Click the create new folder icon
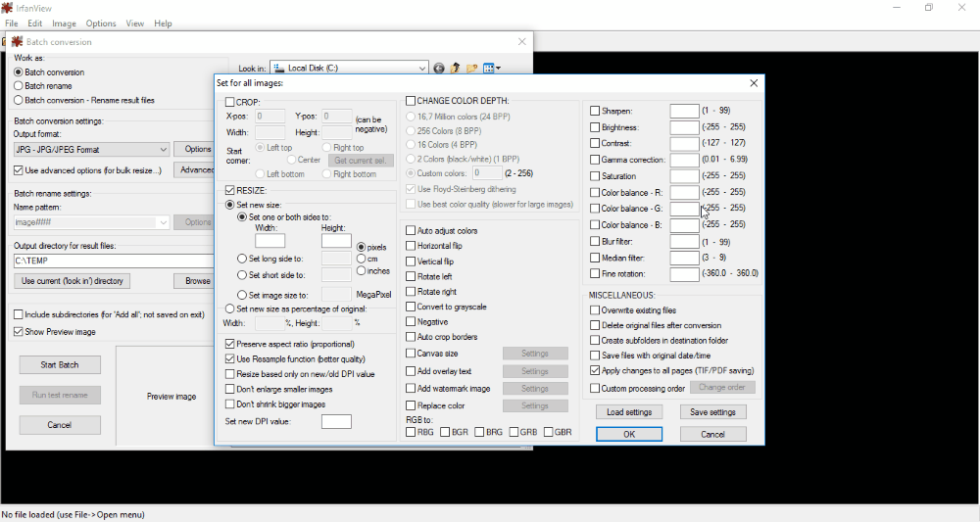This screenshot has width=980, height=522. coord(472,68)
